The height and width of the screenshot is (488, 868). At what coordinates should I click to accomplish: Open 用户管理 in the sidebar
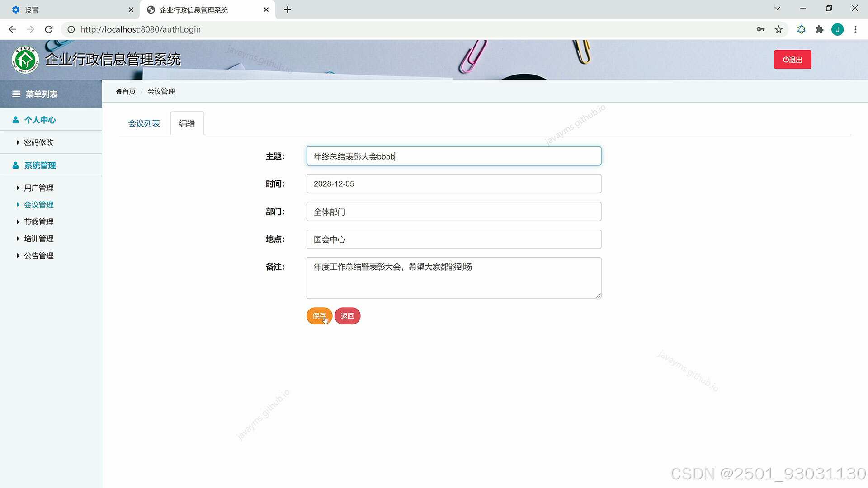[x=38, y=188]
